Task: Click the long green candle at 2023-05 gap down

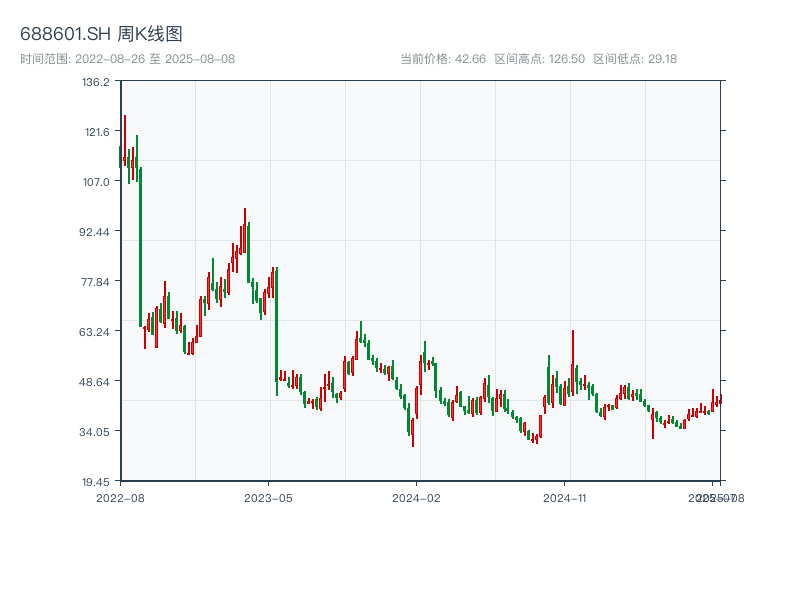Action: coord(277,331)
